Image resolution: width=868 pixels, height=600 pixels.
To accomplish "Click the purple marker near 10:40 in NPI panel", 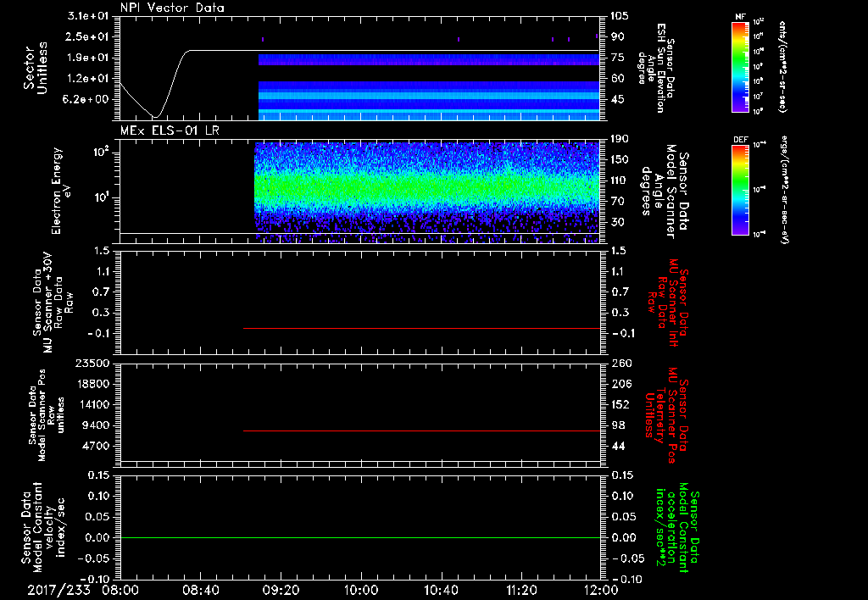I will [459, 39].
